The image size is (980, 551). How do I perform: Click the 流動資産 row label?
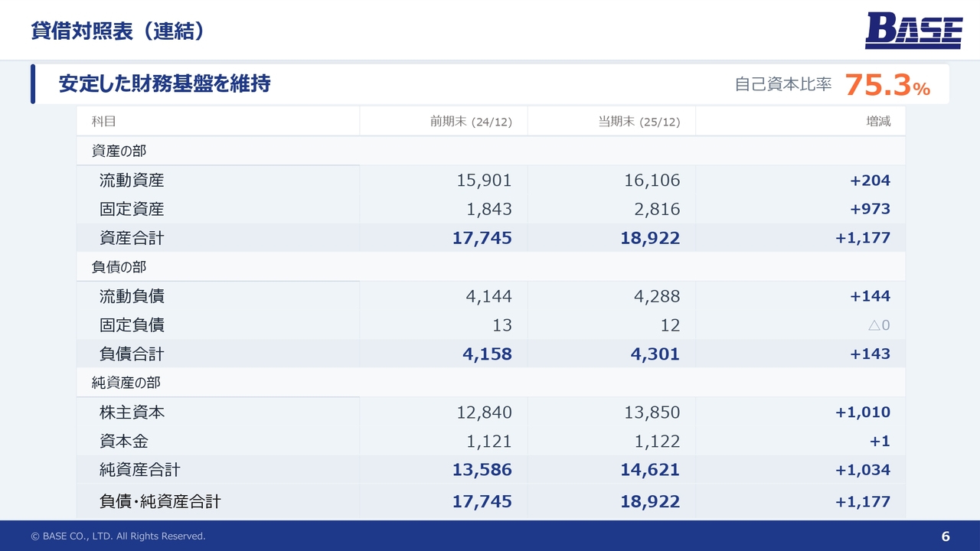(132, 181)
